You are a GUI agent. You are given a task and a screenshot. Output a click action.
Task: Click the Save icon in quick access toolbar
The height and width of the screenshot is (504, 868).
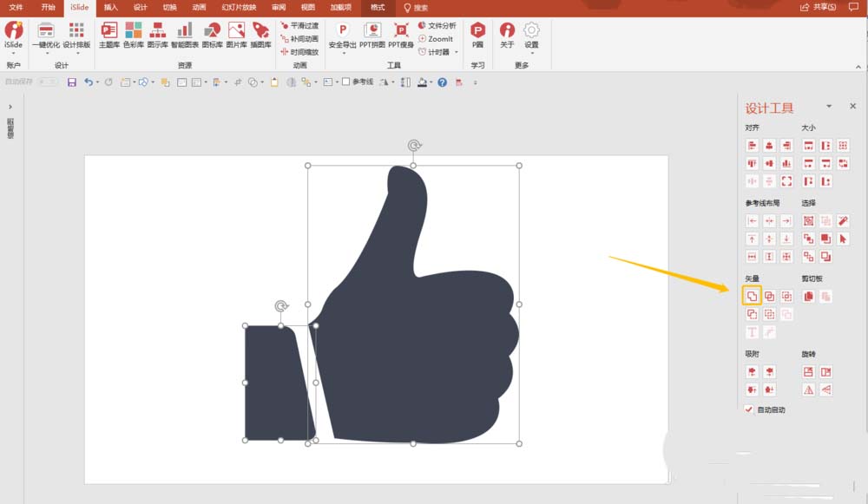72,82
